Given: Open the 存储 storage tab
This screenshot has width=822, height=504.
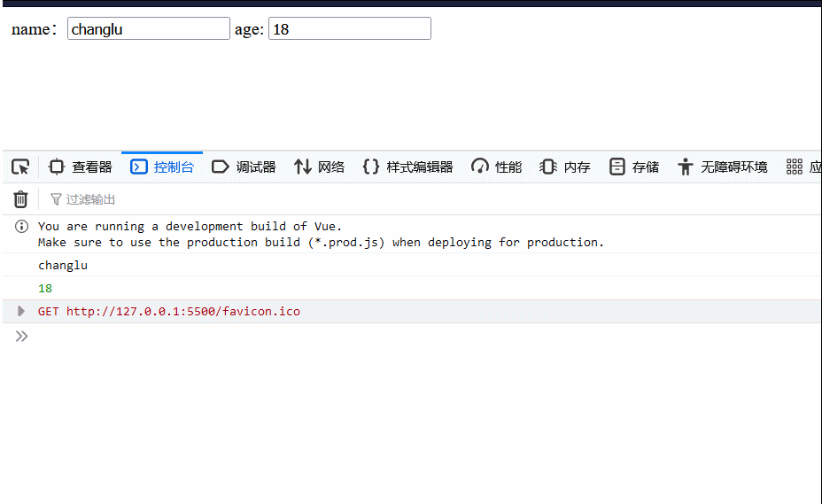Looking at the screenshot, I should 634,167.
